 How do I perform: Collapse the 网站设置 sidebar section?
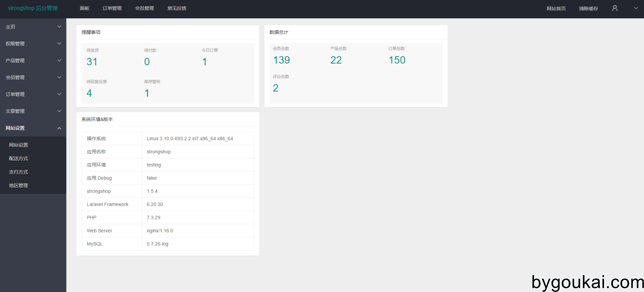pos(33,128)
